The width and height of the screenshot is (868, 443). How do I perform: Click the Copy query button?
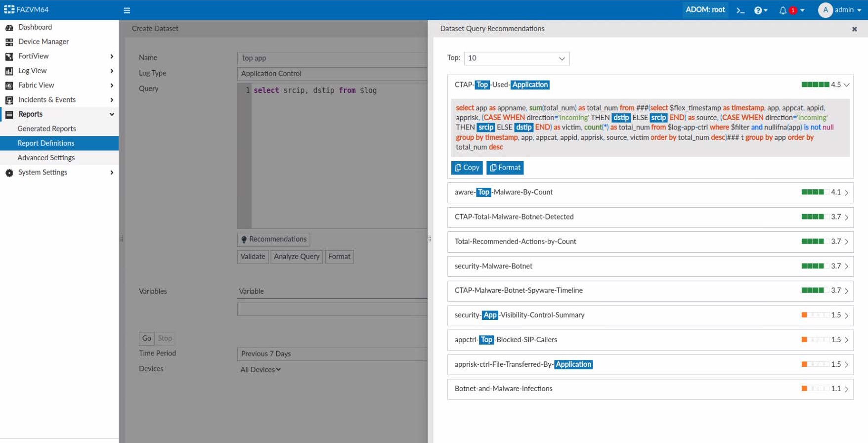[467, 168]
